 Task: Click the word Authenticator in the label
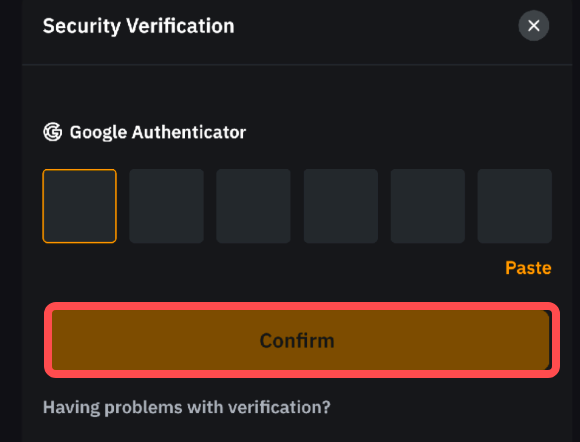(x=189, y=132)
